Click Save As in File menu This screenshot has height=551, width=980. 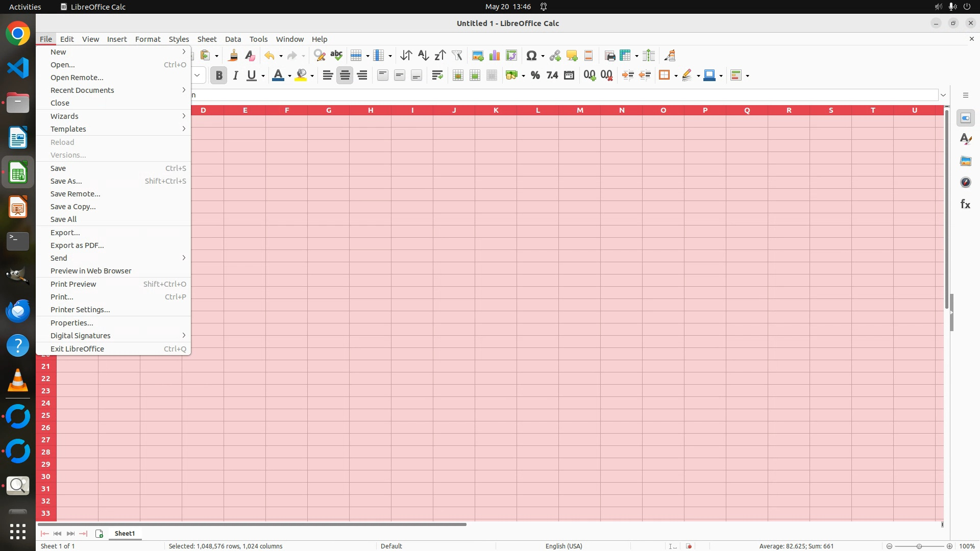pos(66,181)
